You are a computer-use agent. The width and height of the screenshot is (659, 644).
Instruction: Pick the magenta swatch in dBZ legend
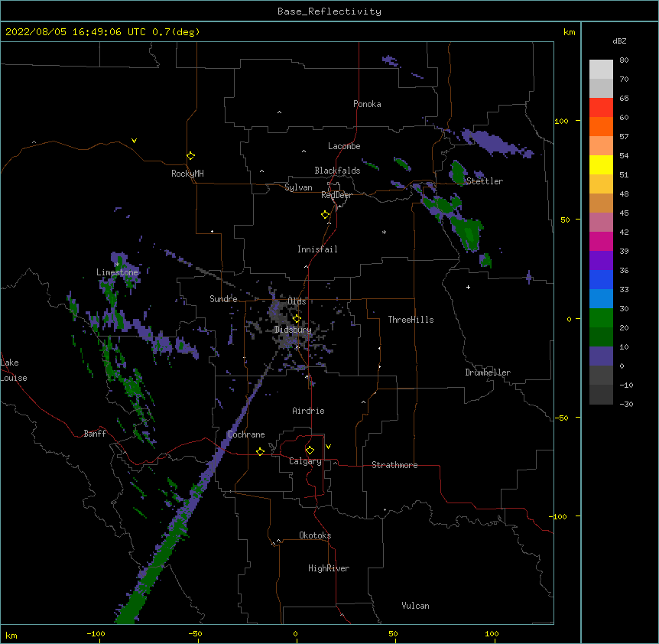coord(601,241)
